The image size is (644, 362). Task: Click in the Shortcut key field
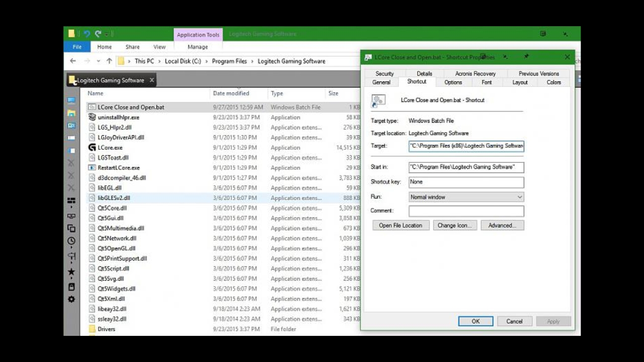pos(466,182)
